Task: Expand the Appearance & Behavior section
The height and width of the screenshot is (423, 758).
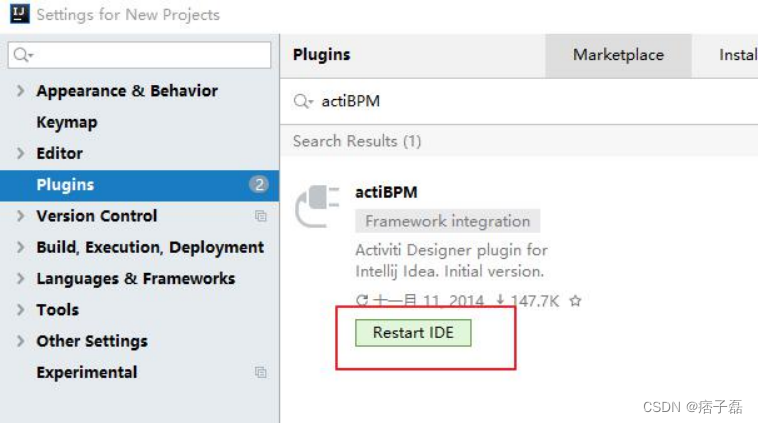Action: coord(21,91)
